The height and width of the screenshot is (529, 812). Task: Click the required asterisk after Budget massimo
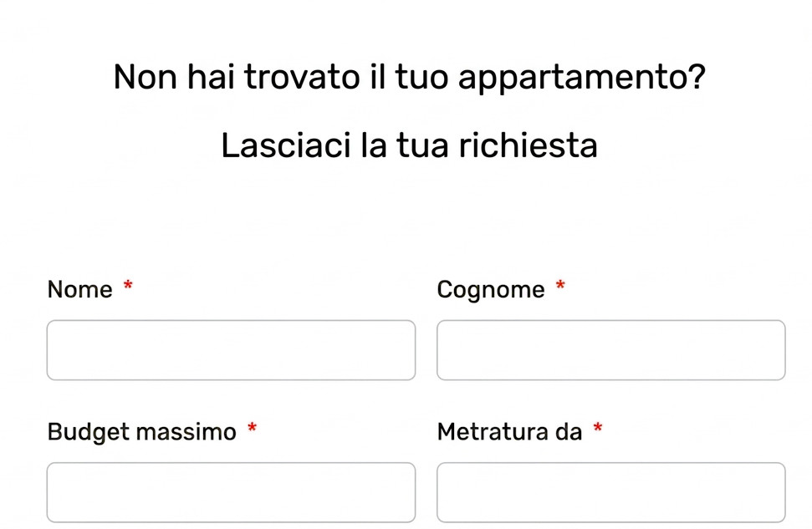point(252,429)
